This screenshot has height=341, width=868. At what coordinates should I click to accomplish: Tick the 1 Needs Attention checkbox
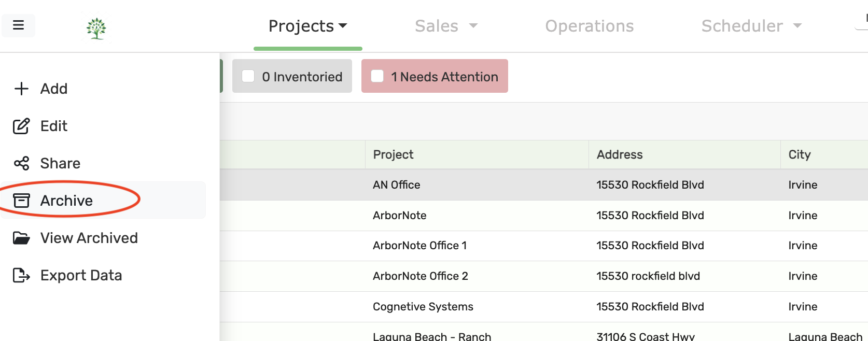tap(377, 76)
